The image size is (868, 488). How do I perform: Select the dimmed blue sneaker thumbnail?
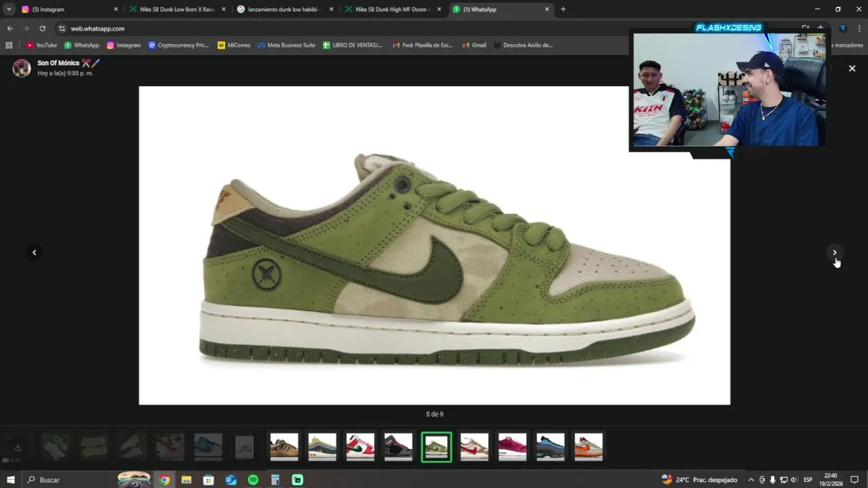coord(208,447)
